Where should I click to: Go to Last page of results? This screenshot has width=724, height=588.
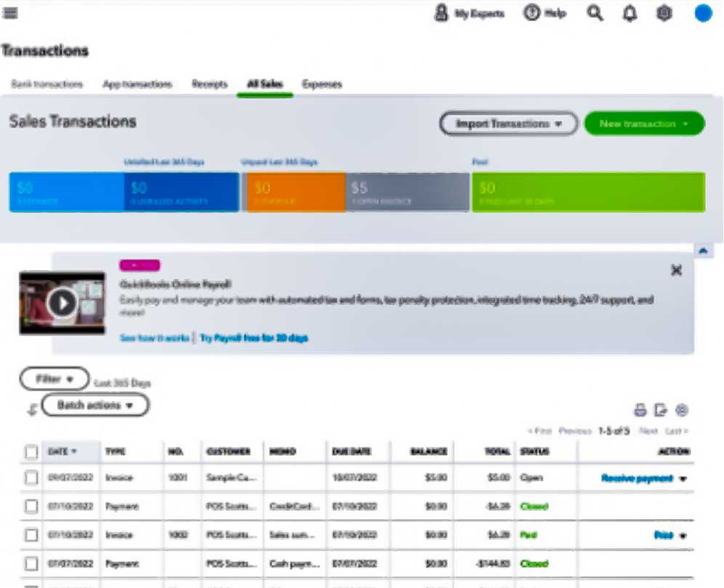pos(677,431)
